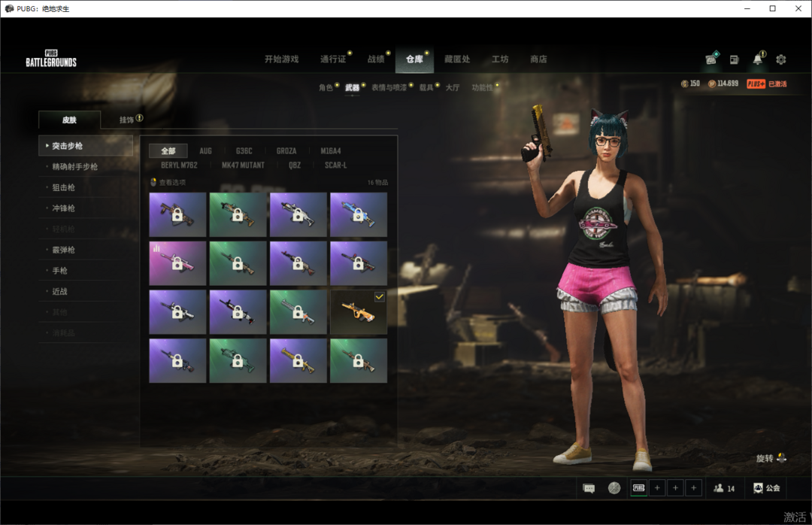The image size is (812, 525).
Task: Open the chat bubble icon
Action: click(589, 488)
